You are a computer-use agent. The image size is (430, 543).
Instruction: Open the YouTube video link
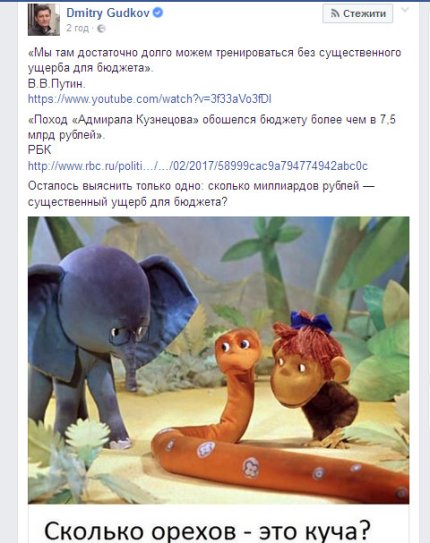(x=150, y=99)
